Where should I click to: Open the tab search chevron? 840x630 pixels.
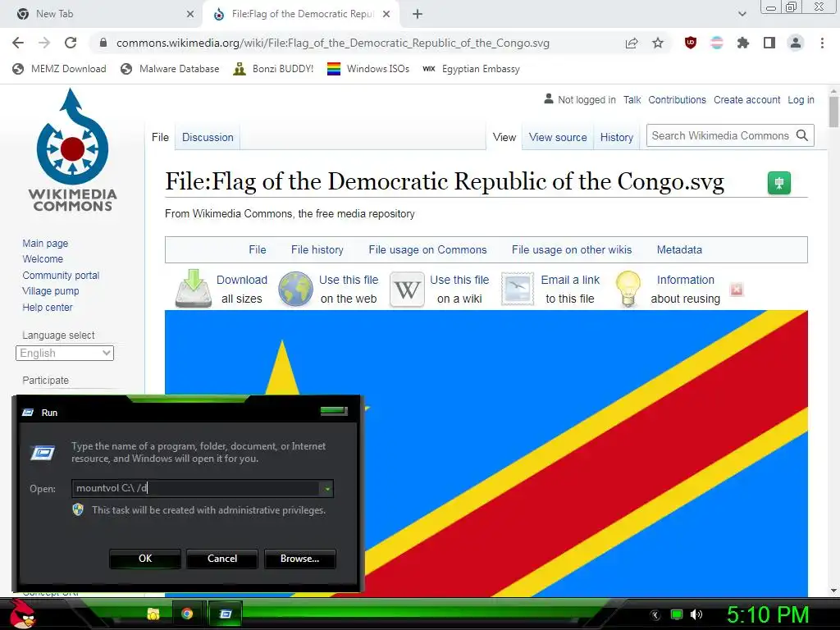pos(742,15)
